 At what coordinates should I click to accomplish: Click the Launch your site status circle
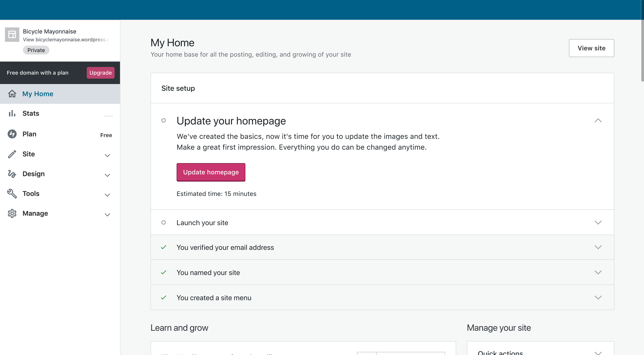[164, 222]
